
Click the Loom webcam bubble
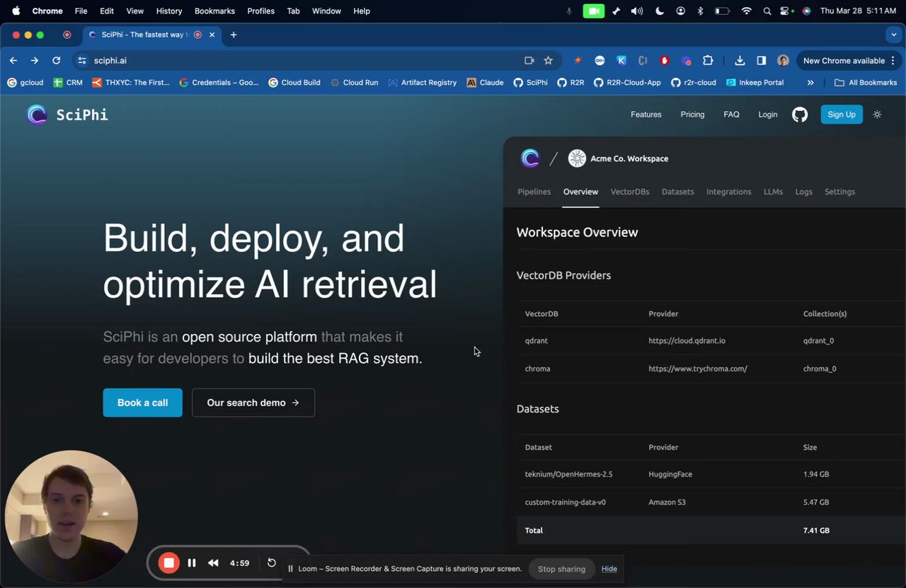point(71,517)
